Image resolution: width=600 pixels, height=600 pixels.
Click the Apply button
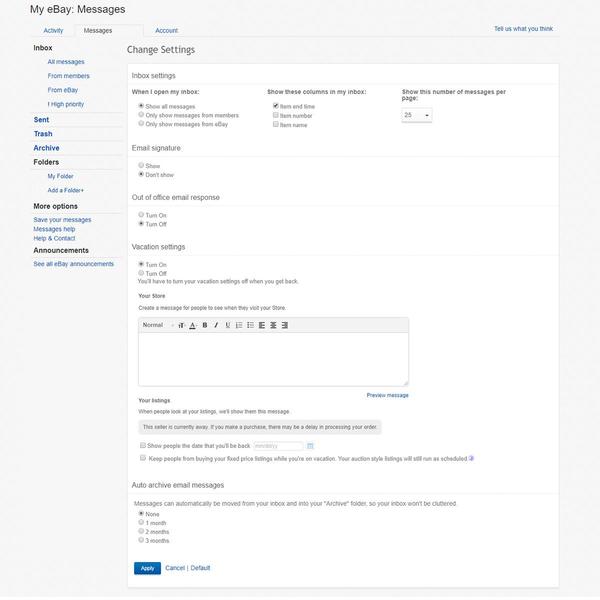click(147, 568)
